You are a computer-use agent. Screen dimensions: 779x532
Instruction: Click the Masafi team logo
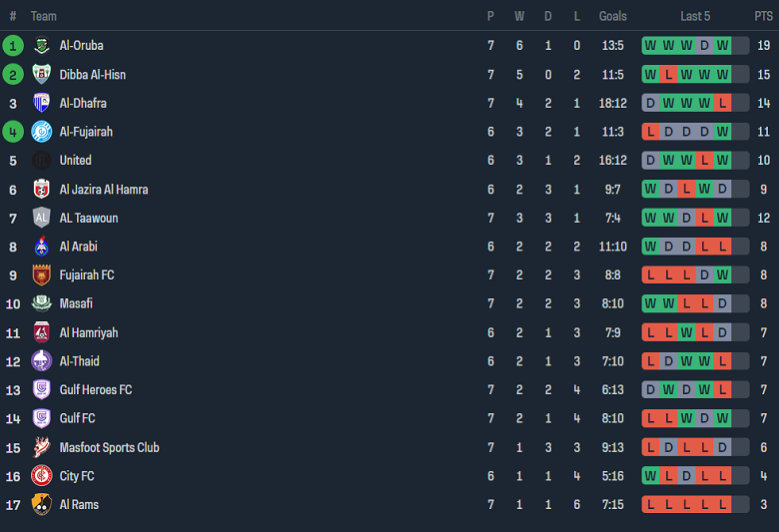pyautogui.click(x=41, y=303)
